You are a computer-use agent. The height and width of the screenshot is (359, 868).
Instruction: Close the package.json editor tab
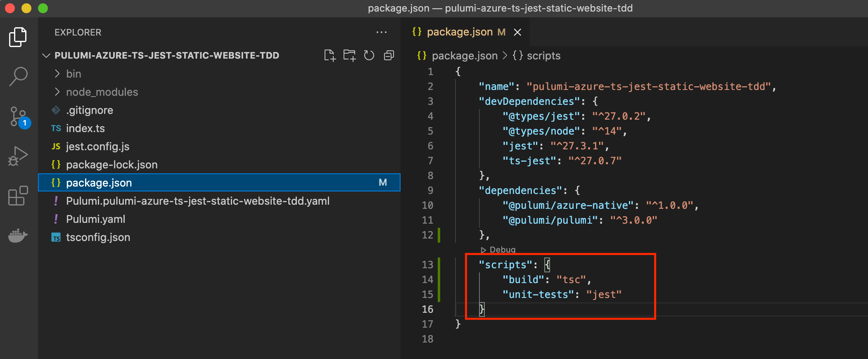(x=517, y=32)
